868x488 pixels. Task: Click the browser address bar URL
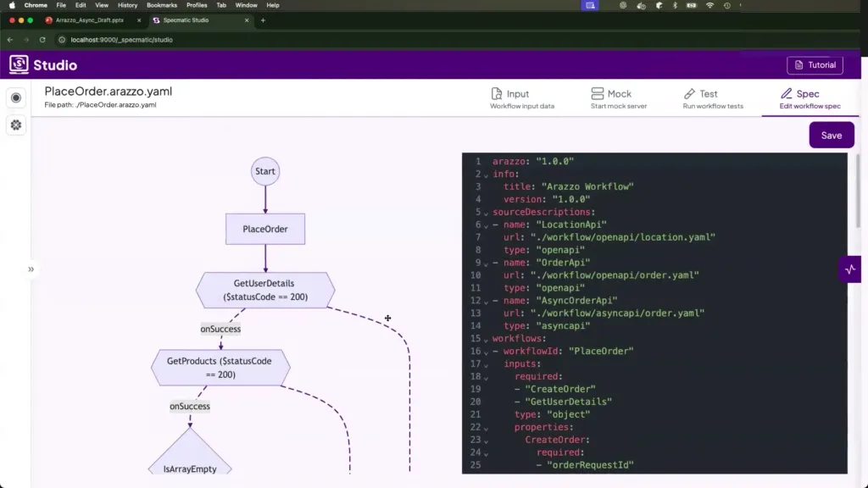click(122, 40)
